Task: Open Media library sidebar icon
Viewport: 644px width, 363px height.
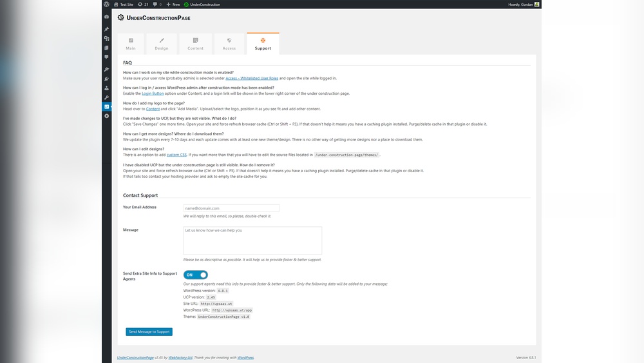Action: point(106,38)
